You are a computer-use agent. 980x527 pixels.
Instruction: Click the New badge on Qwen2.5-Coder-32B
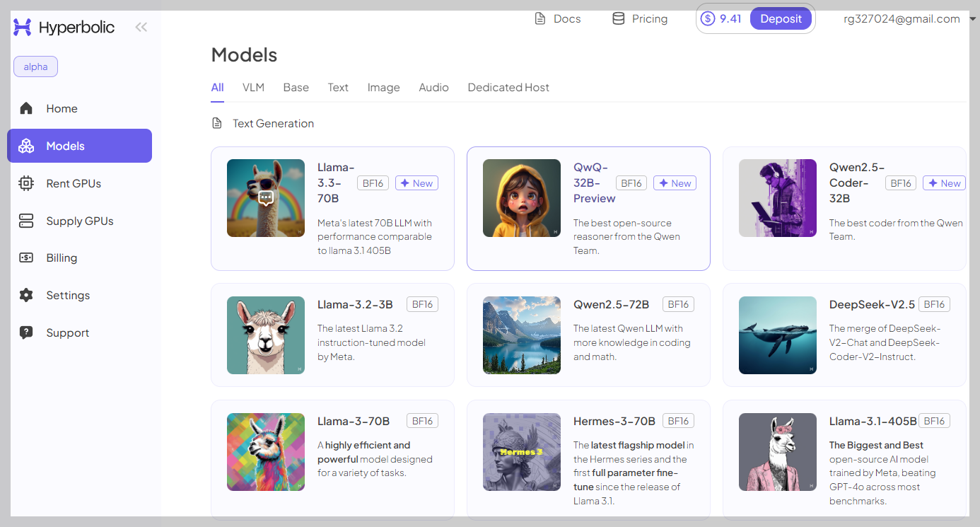(944, 183)
